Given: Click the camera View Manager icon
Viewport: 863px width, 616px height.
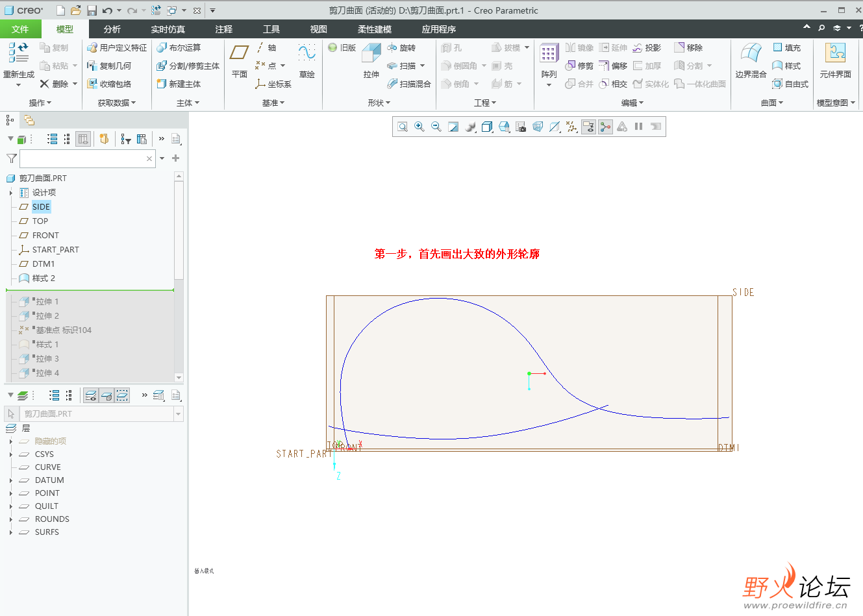Looking at the screenshot, I should (521, 127).
